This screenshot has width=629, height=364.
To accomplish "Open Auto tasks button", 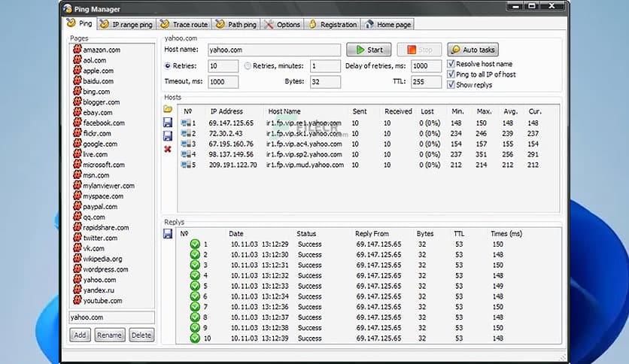I will (x=473, y=50).
